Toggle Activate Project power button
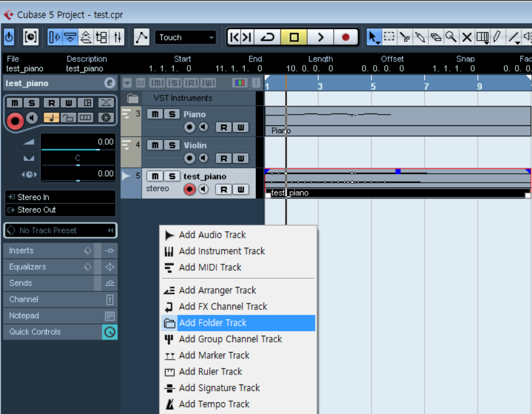The image size is (532, 414). click(x=9, y=37)
